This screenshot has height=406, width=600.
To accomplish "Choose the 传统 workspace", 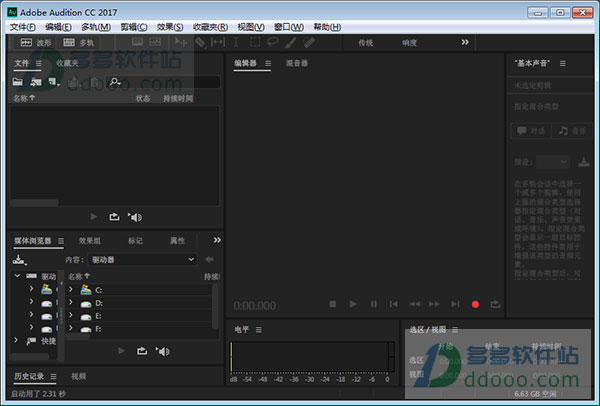I will tap(365, 43).
